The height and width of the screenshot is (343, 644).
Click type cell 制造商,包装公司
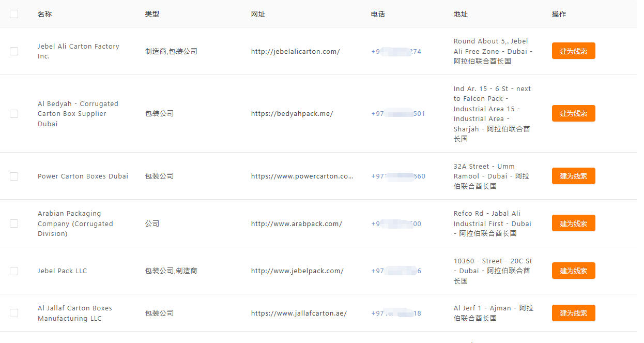[171, 51]
